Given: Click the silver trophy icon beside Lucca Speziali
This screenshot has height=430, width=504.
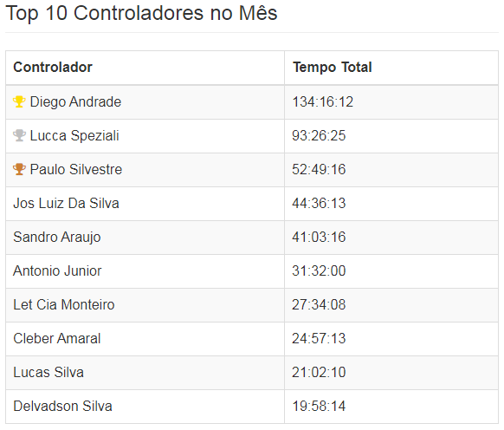Looking at the screenshot, I should (19, 135).
